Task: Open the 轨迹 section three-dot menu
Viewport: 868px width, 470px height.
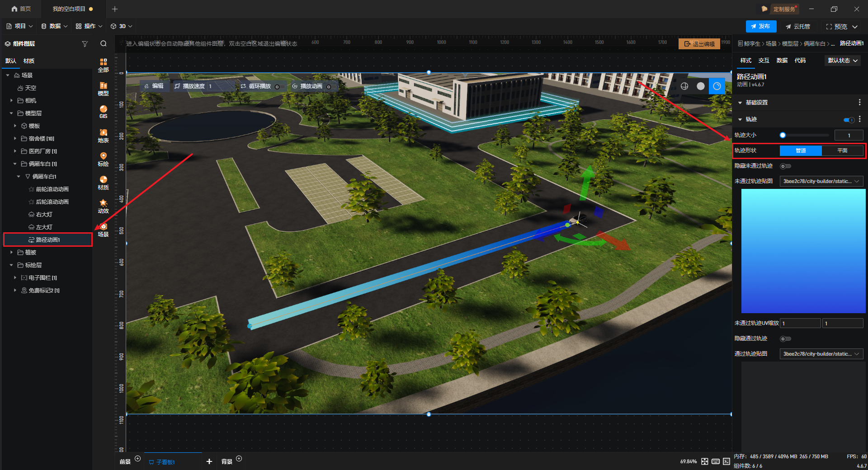Action: 860,119
